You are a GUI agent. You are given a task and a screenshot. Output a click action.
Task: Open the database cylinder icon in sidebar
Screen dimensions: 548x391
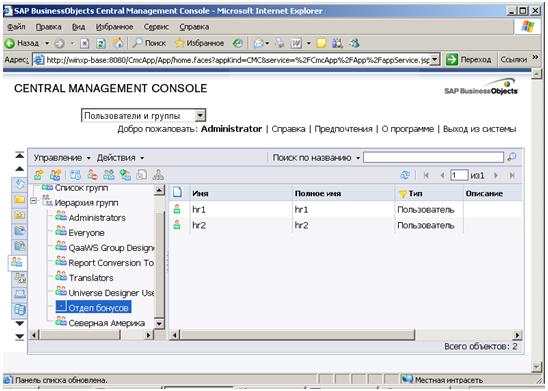pyautogui.click(x=20, y=310)
